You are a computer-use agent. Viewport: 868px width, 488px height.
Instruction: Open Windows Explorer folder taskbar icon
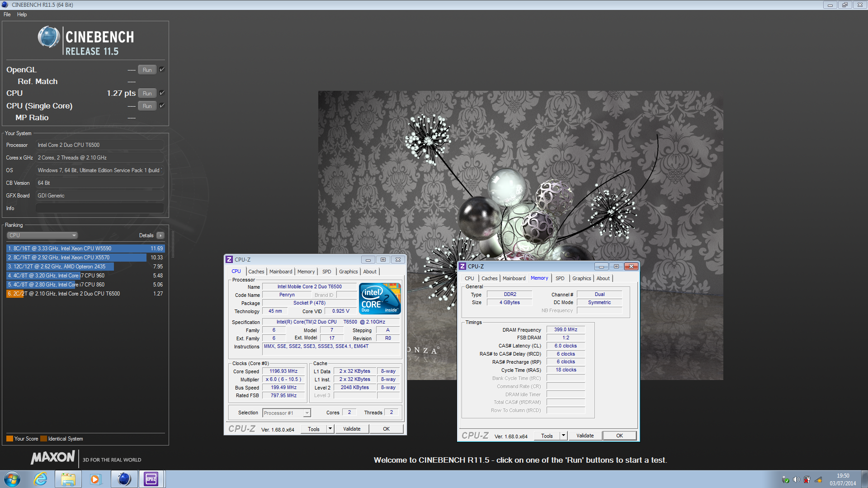click(x=68, y=479)
